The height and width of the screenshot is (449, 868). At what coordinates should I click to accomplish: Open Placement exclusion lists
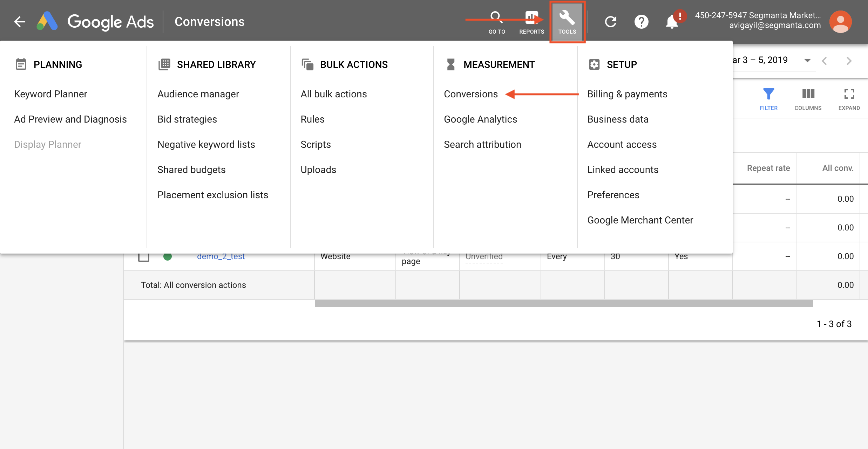[x=213, y=195]
